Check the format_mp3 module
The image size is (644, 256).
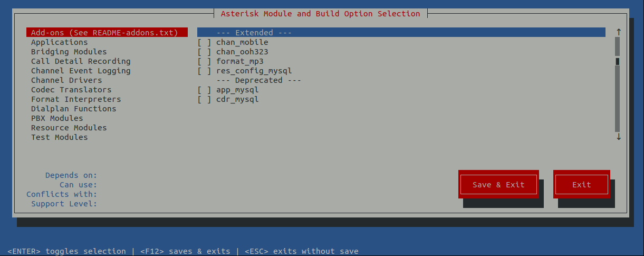click(205, 61)
